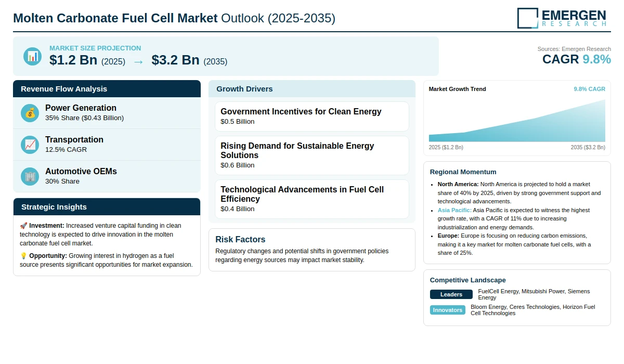Select the Growth Drivers header

click(312, 89)
